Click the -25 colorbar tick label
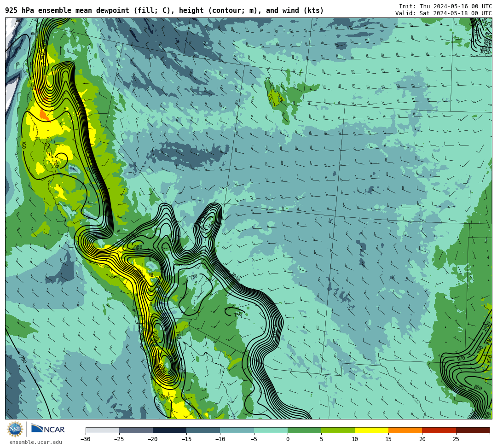Screen dimensions: 497x448 (119, 439)
